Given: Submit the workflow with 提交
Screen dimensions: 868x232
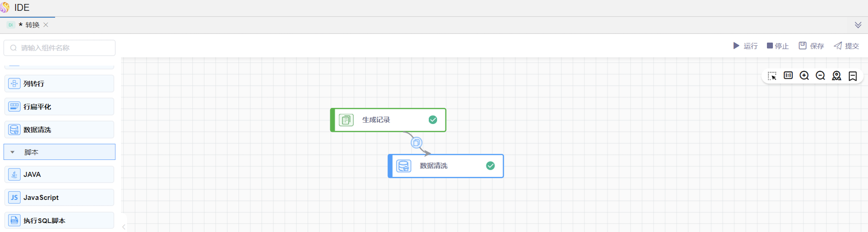Looking at the screenshot, I should coord(847,46).
